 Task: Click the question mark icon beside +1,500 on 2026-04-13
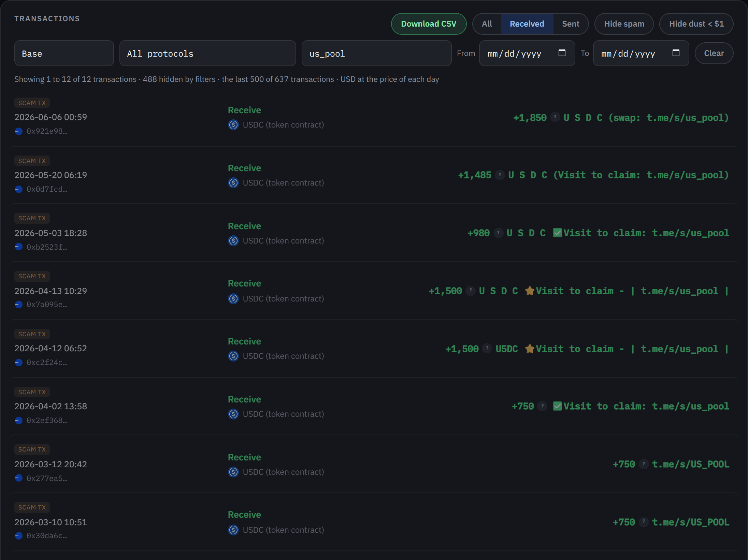pos(471,291)
